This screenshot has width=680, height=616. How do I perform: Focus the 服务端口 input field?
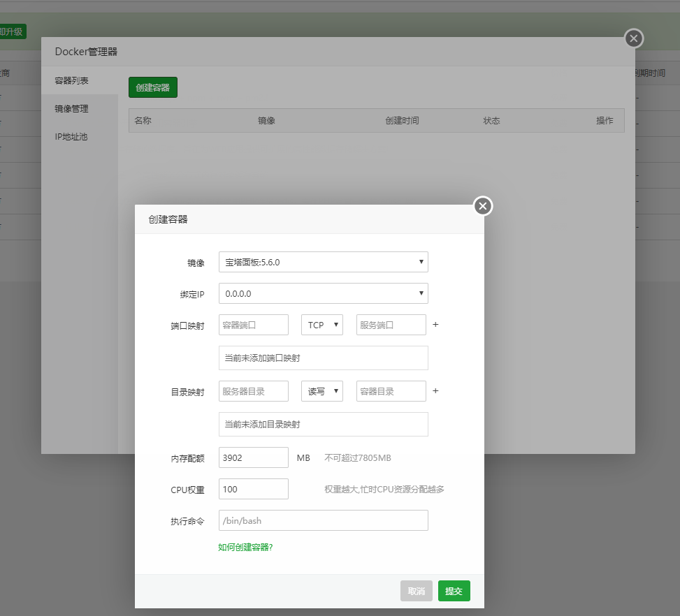[x=391, y=325]
